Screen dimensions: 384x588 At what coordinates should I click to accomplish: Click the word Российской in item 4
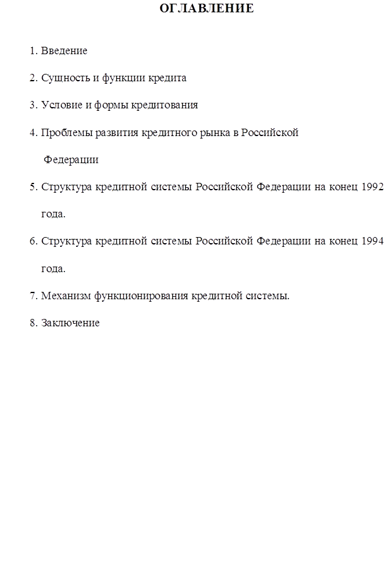[x=270, y=133]
